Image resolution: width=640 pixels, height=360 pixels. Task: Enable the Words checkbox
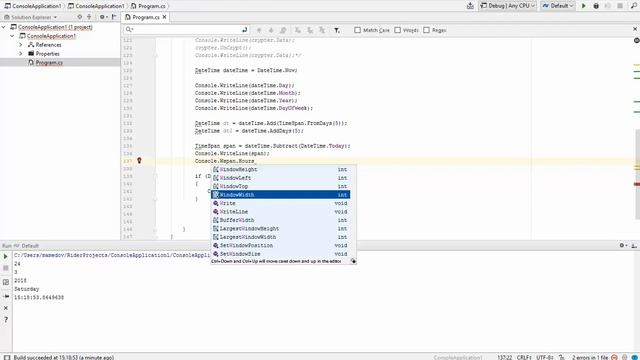point(398,30)
